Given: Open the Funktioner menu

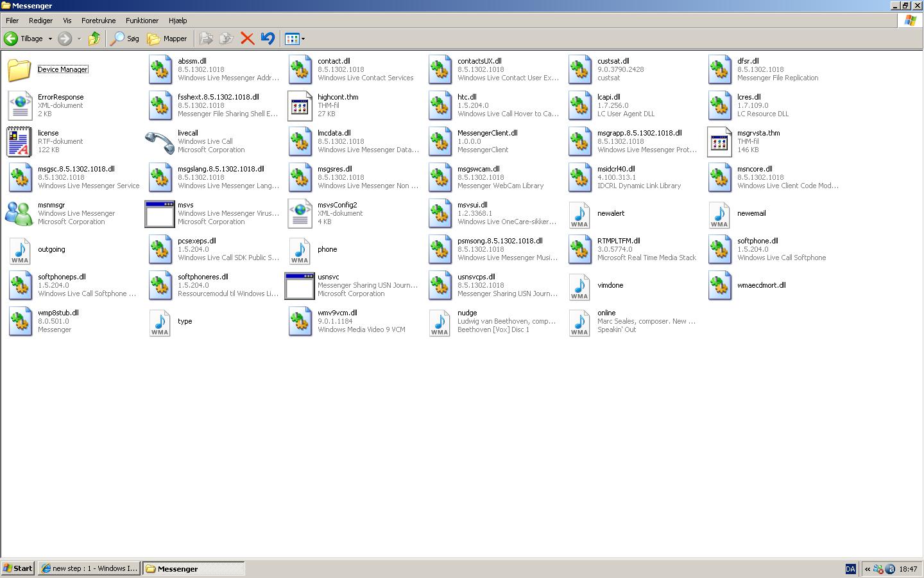Looking at the screenshot, I should tap(142, 21).
